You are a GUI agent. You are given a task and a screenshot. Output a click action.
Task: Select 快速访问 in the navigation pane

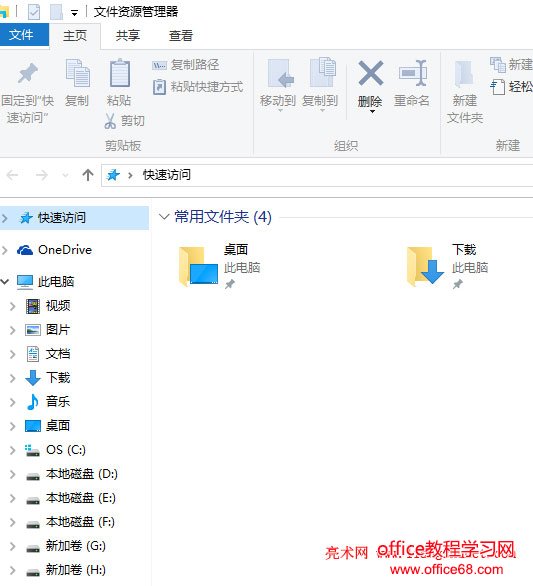74,218
